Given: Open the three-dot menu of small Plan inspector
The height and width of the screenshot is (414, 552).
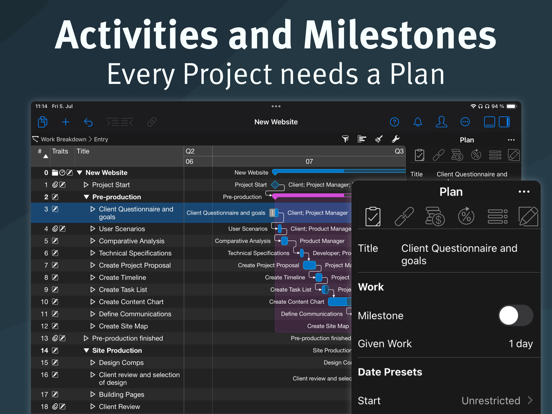Looking at the screenshot, I should pyautogui.click(x=511, y=140).
